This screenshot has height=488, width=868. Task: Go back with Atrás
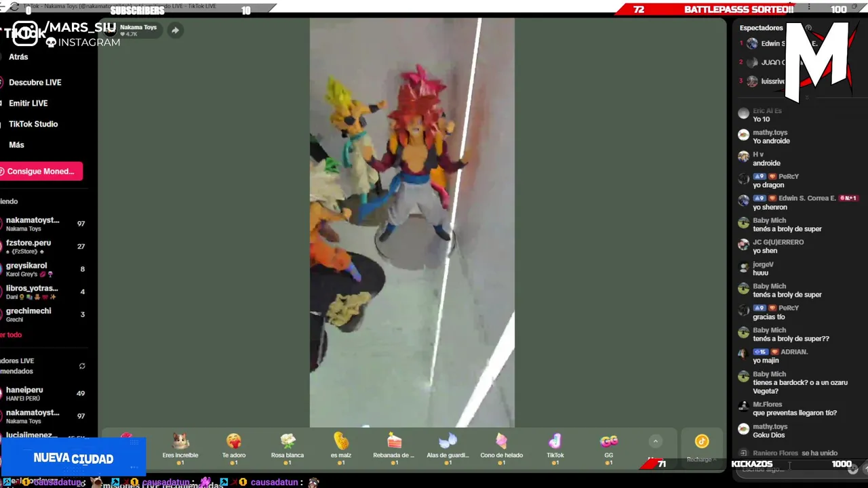coord(18,57)
